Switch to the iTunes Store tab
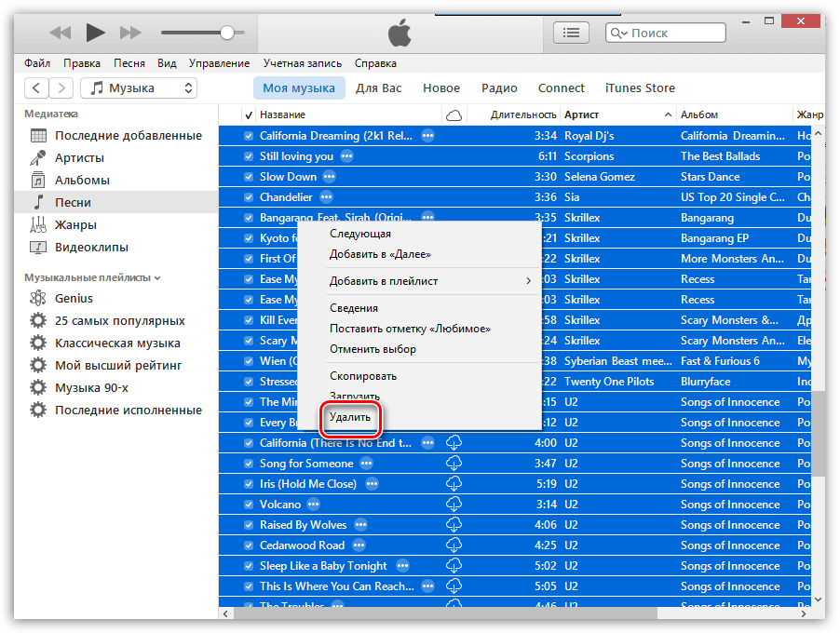Screen dimensions: 840x633 click(640, 88)
